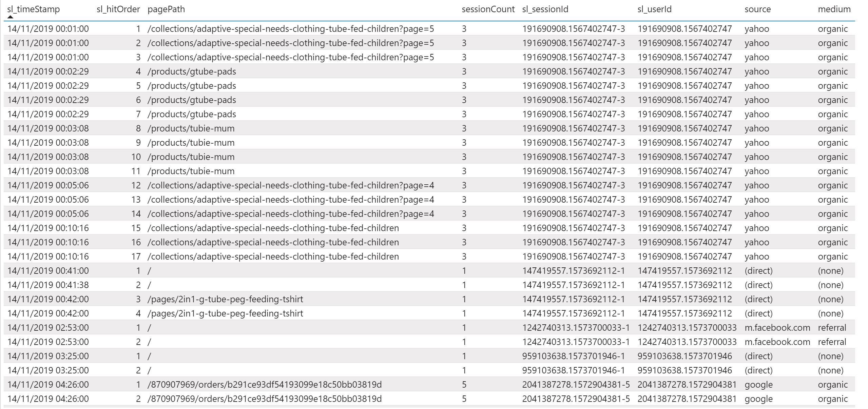Select the sl_userId column header
The width and height of the screenshot is (868, 409).
click(x=654, y=9)
